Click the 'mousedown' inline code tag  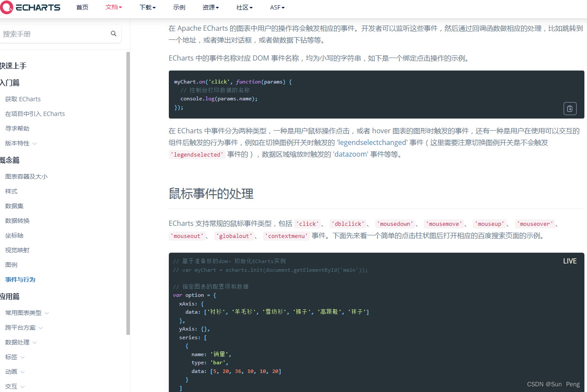[x=396, y=224]
